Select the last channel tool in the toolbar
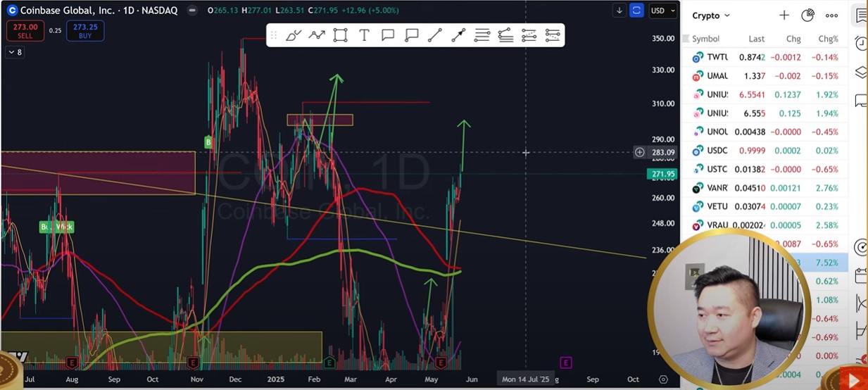The height and width of the screenshot is (390, 868). pyautogui.click(x=553, y=35)
